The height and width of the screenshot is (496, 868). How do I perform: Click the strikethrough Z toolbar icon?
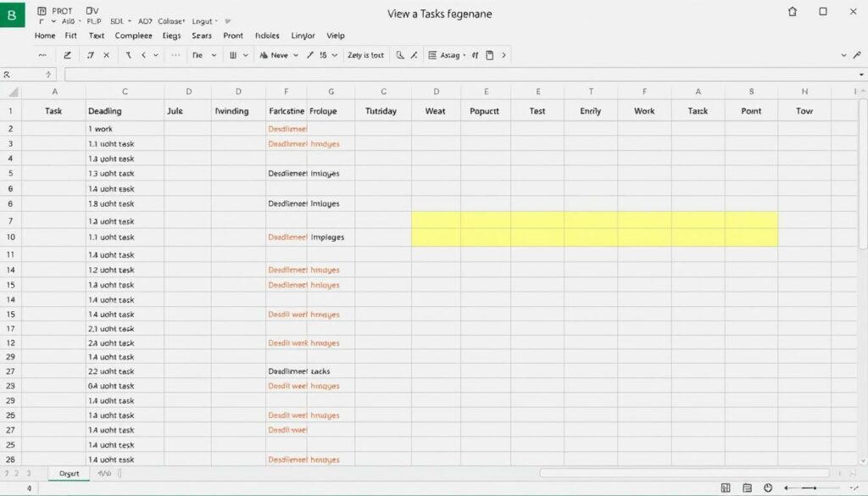pos(68,55)
